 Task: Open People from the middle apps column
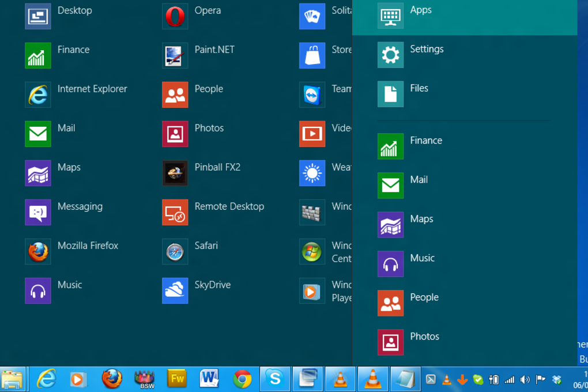pos(175,95)
